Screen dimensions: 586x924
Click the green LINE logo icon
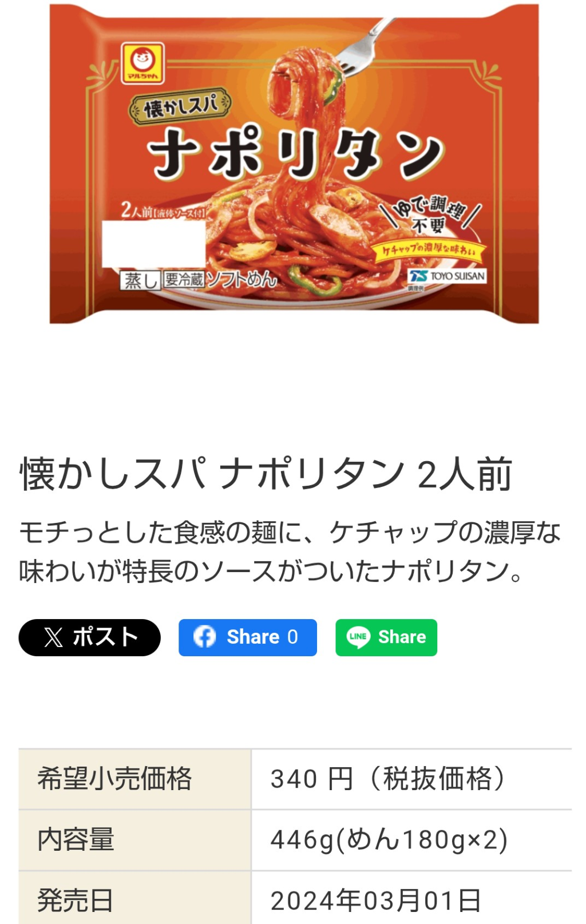(358, 637)
